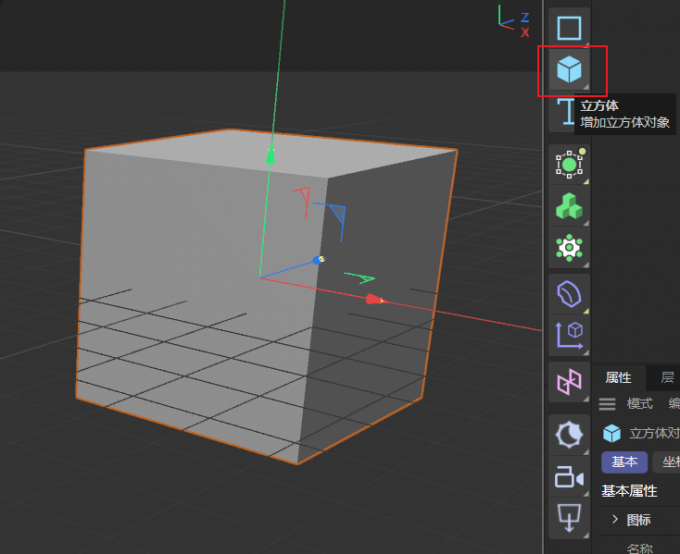Select the Null object square icon

tap(569, 28)
